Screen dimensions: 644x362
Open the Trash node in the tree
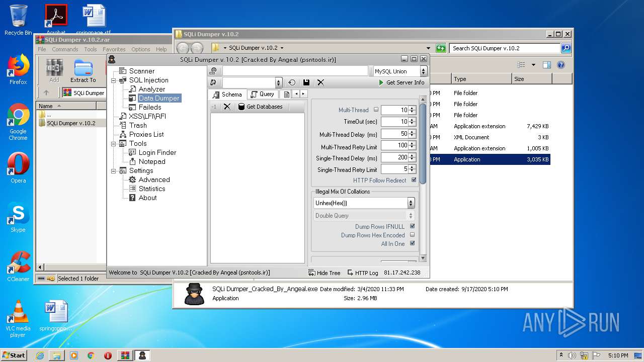click(x=138, y=125)
